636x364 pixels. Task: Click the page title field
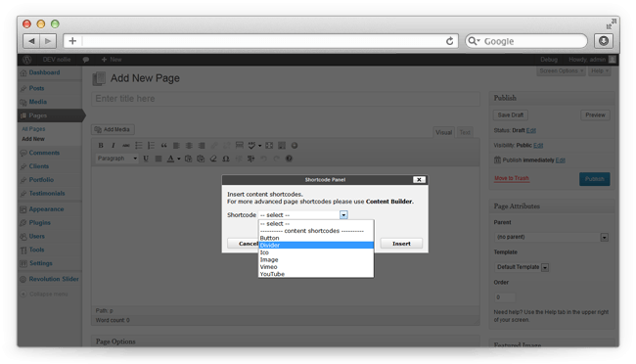pyautogui.click(x=286, y=99)
